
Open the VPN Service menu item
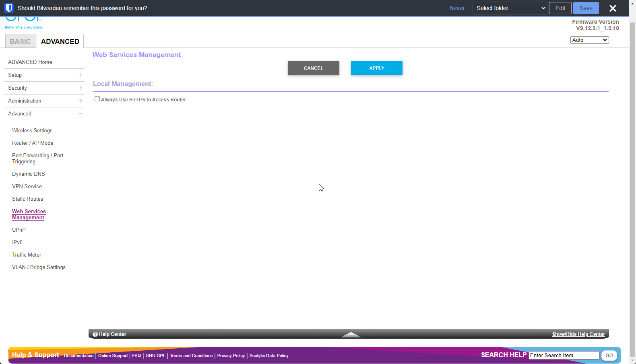(x=27, y=187)
